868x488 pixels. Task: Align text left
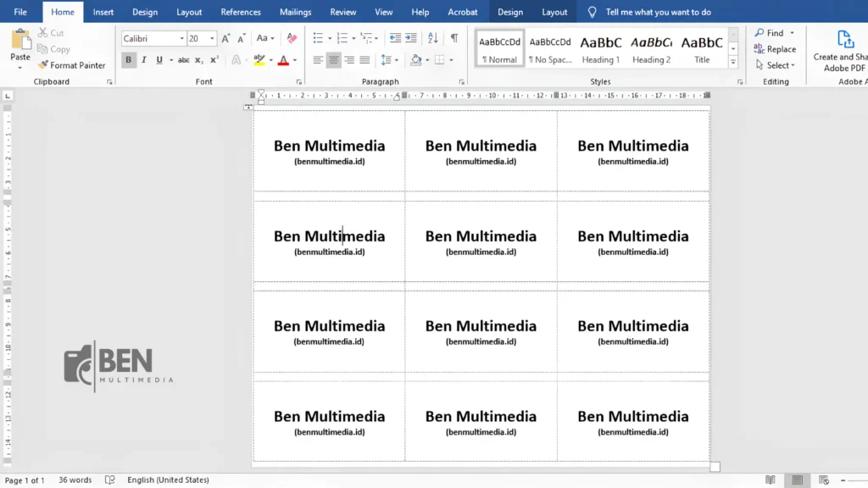[x=318, y=60]
